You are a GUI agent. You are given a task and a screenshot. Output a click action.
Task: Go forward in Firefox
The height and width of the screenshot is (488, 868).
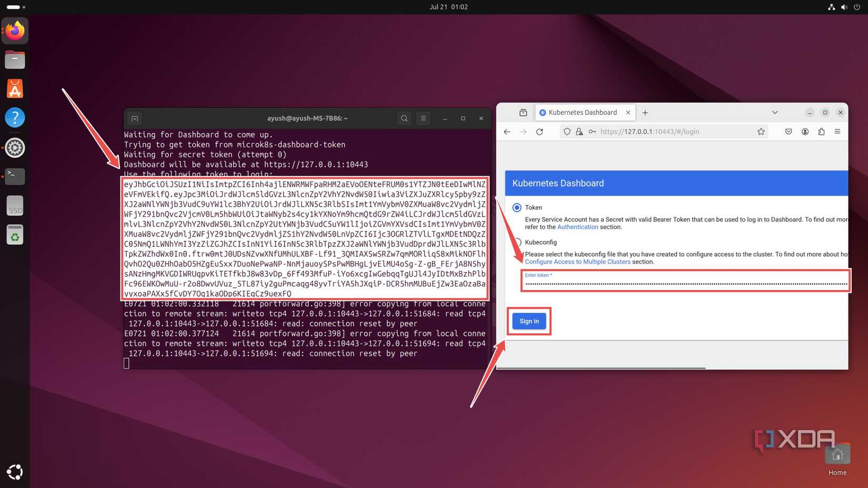523,132
